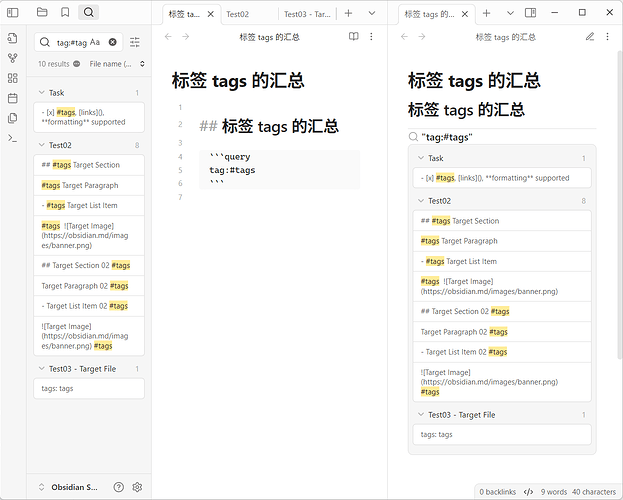The height and width of the screenshot is (500, 623).
Task: Click the right pane vertical scrollbar
Action: [x=619, y=207]
